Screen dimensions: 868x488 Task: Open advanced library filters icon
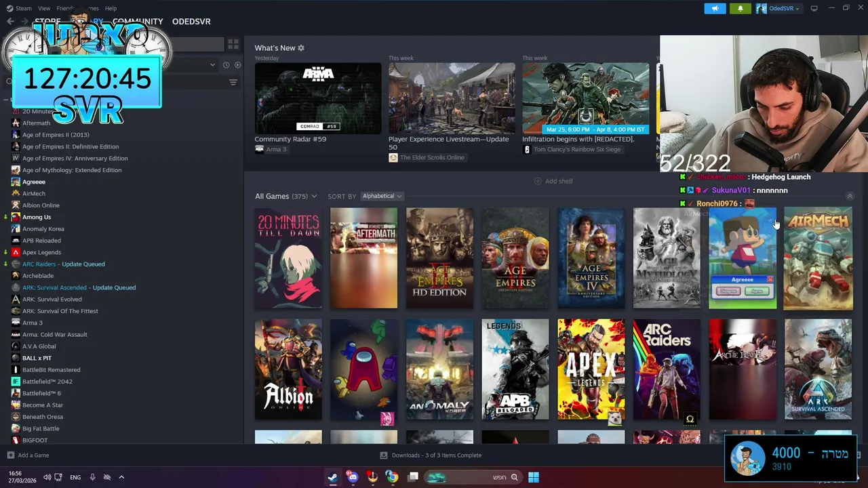coord(233,83)
